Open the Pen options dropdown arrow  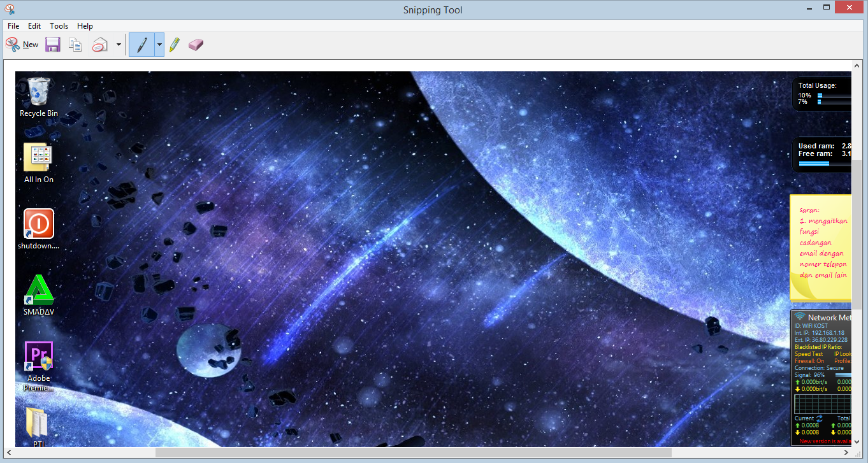coord(159,45)
